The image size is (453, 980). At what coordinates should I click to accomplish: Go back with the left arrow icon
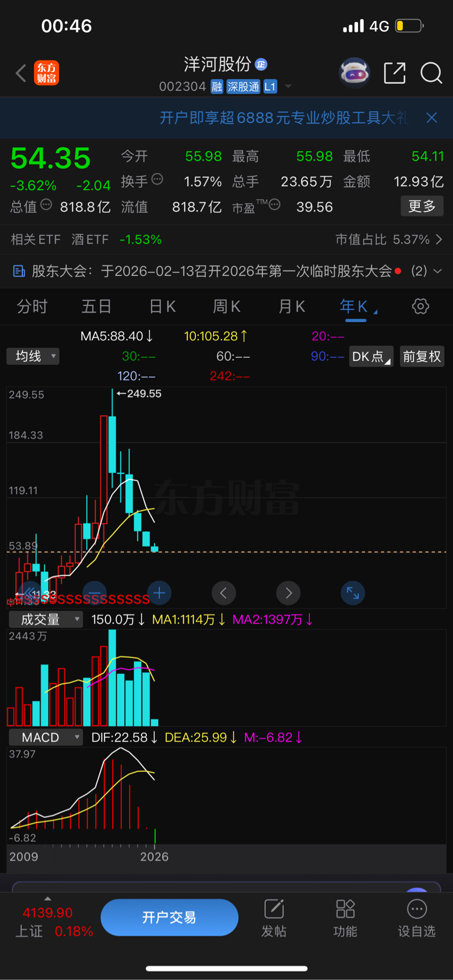click(x=21, y=73)
